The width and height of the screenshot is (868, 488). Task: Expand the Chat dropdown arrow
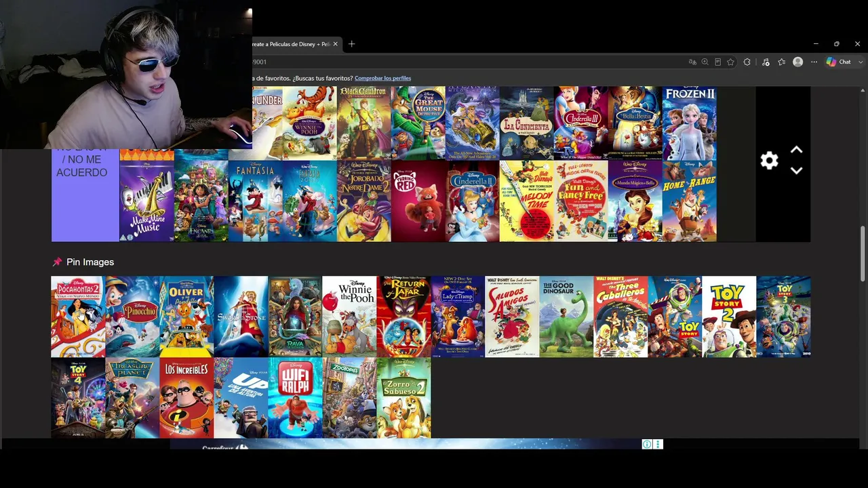tap(861, 62)
